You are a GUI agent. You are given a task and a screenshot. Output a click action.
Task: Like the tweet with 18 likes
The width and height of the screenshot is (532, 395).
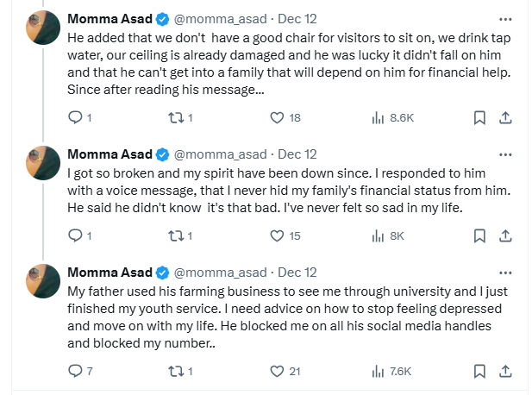(277, 117)
